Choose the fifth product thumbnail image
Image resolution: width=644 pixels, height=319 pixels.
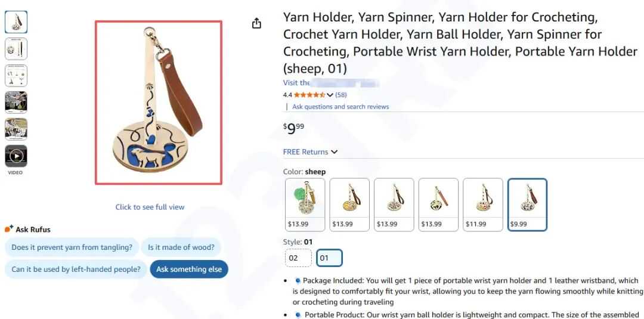point(16,129)
